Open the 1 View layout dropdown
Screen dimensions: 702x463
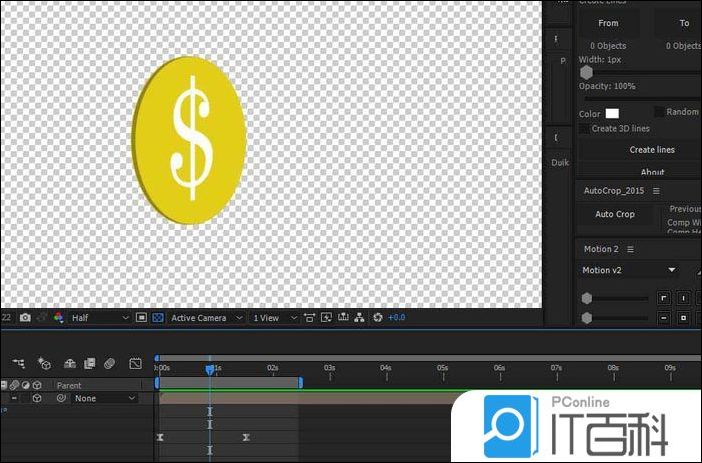click(274, 317)
